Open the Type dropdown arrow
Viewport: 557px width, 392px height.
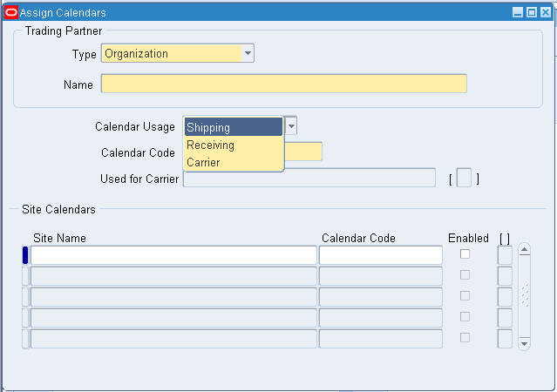(x=248, y=53)
